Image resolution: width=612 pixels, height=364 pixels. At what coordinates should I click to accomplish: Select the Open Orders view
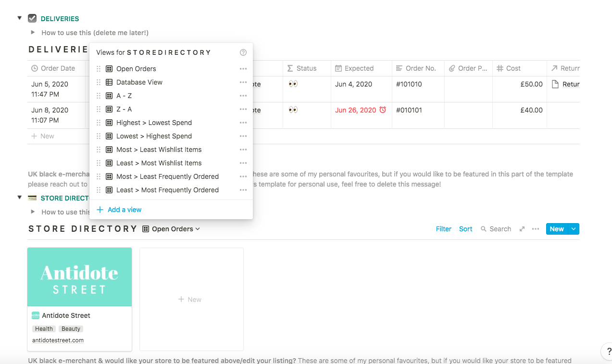click(136, 69)
